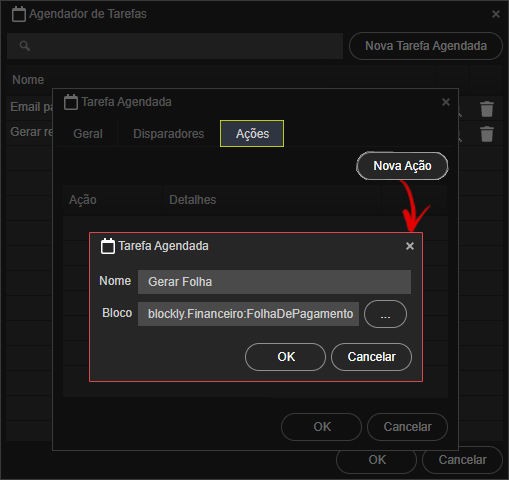Viewport: 509px width, 480px height.
Task: Close the middle Tarefa Agendada window
Action: pos(446,102)
